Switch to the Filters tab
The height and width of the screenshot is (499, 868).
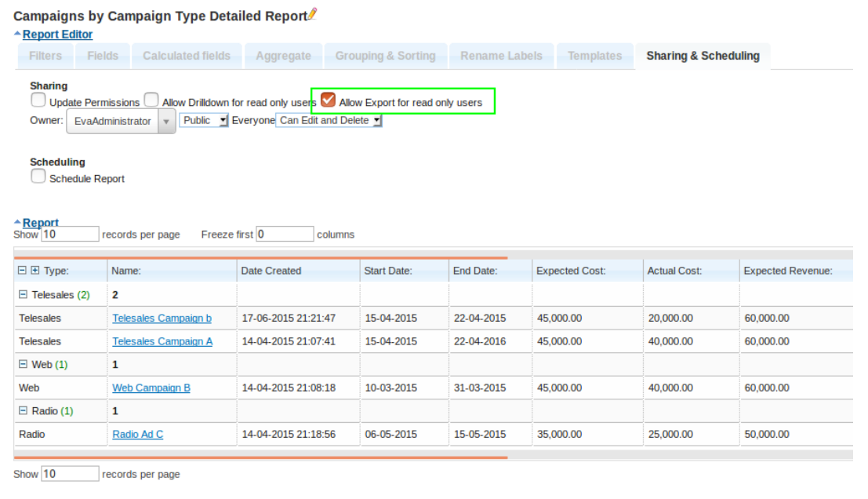(x=45, y=56)
